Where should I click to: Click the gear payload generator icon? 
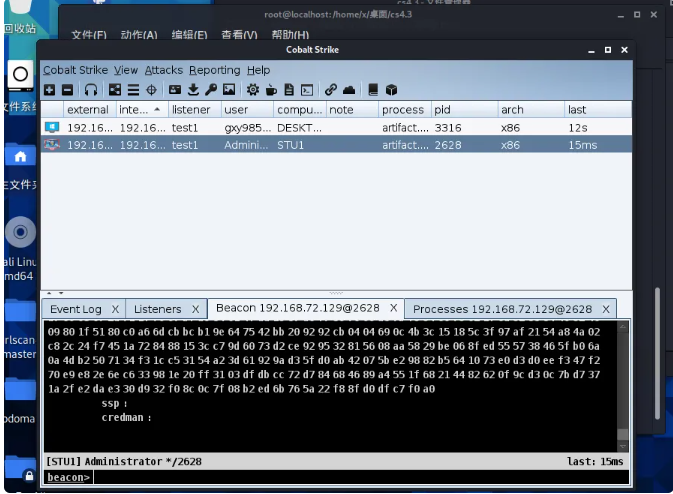coord(252,90)
